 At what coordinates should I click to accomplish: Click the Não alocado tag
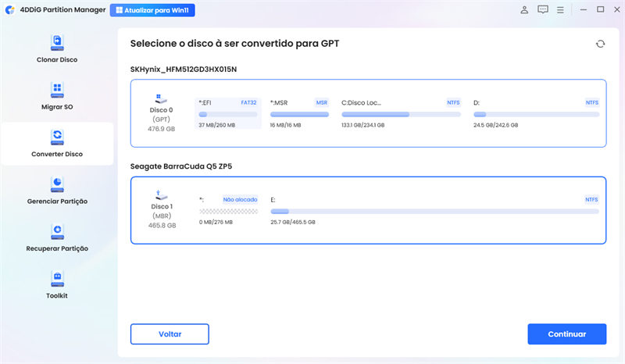click(240, 199)
